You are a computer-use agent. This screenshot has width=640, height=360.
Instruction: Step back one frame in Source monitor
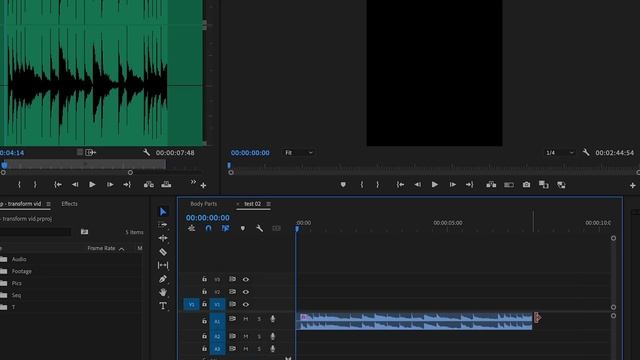[x=75, y=185]
